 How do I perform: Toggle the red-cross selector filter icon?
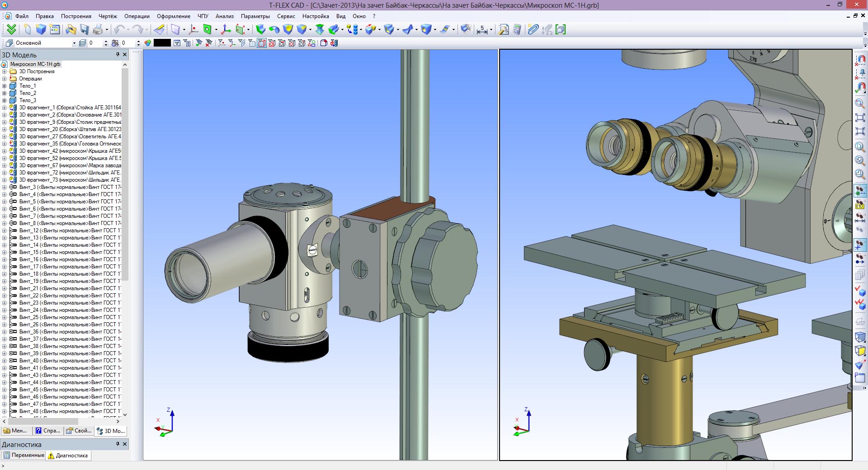[x=209, y=43]
